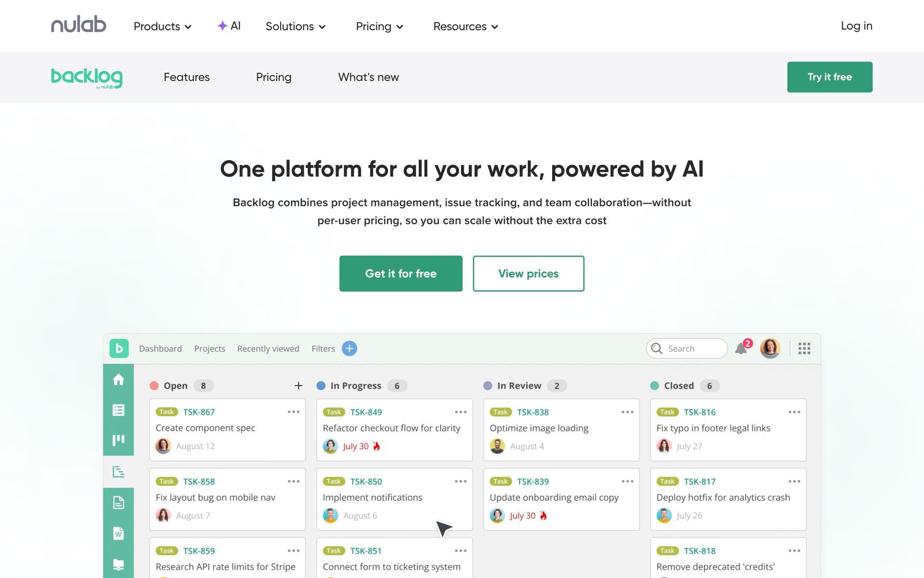Viewport: 924px width, 578px height.
Task: Click the Log in link
Action: click(x=856, y=26)
